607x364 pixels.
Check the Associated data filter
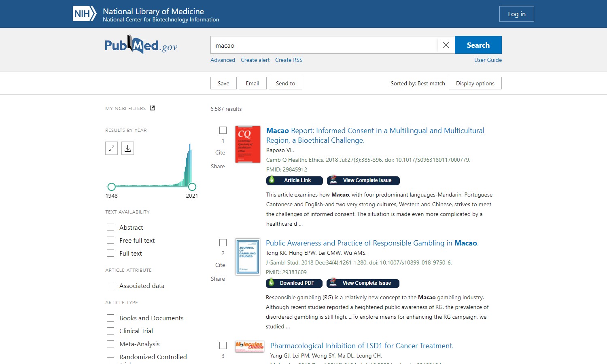pos(110,286)
